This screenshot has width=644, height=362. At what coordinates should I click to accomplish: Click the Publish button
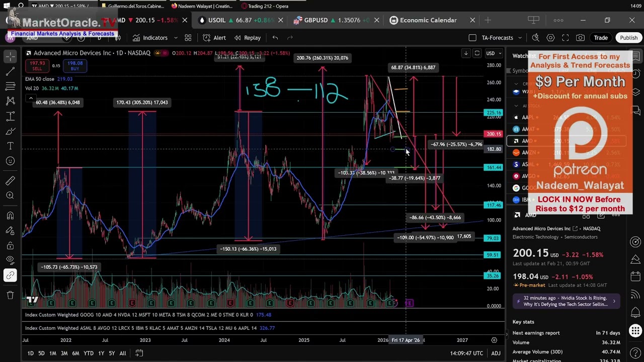pos(628,38)
